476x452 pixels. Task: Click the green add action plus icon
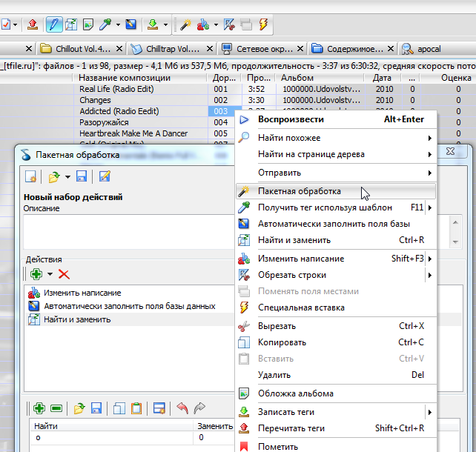[x=35, y=274]
